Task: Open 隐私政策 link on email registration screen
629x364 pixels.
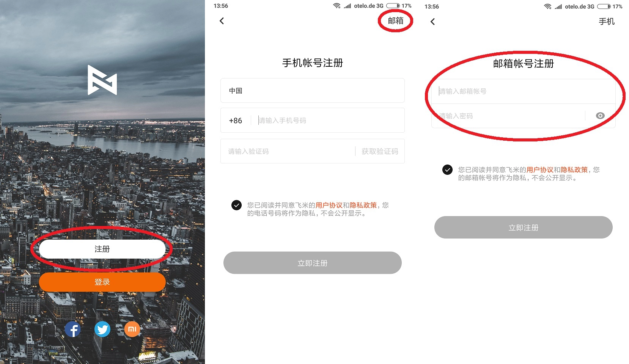Action: point(574,169)
